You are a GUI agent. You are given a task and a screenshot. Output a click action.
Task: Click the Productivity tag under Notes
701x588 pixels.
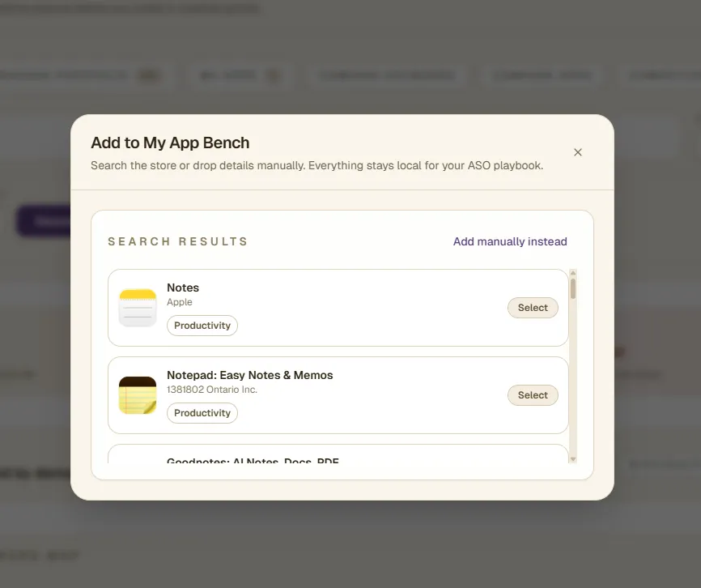point(202,326)
